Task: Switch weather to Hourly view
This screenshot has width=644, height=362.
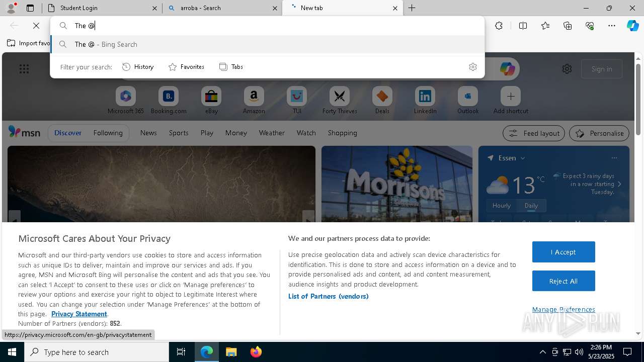Action: pos(501,206)
